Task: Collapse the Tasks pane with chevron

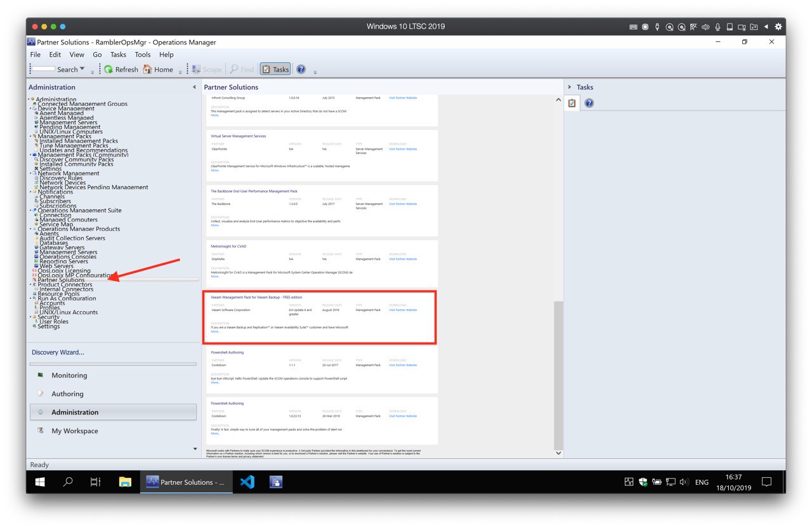Action: [569, 87]
